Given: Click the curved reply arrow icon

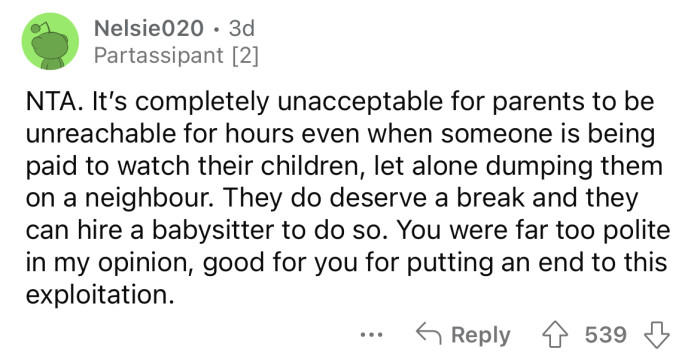Looking at the screenshot, I should coord(429,334).
